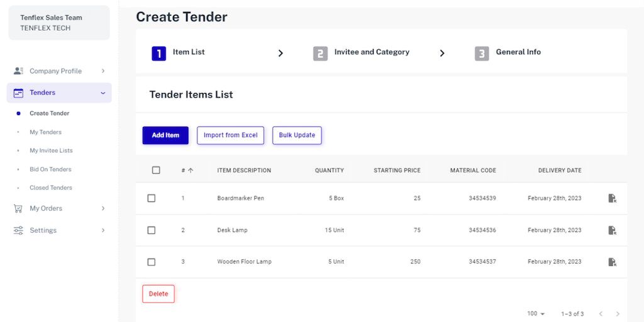
Task: Toggle the select-all header checkbox
Action: click(x=156, y=170)
